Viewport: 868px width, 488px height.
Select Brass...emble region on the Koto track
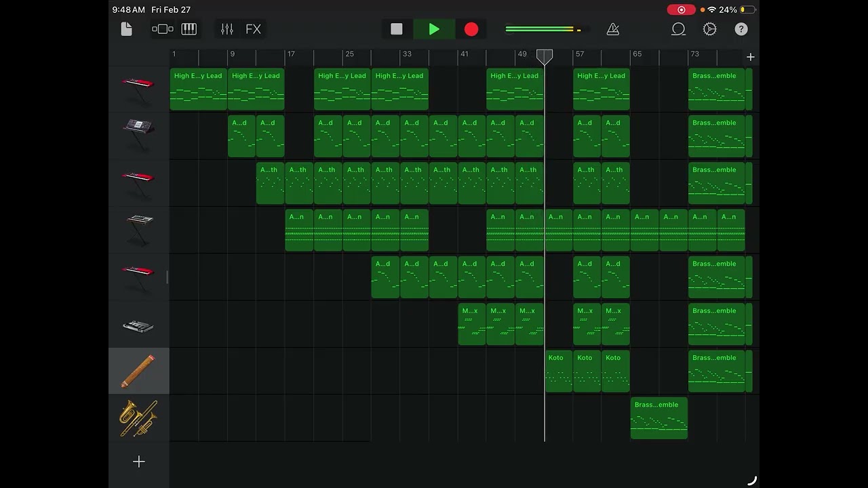(x=717, y=371)
